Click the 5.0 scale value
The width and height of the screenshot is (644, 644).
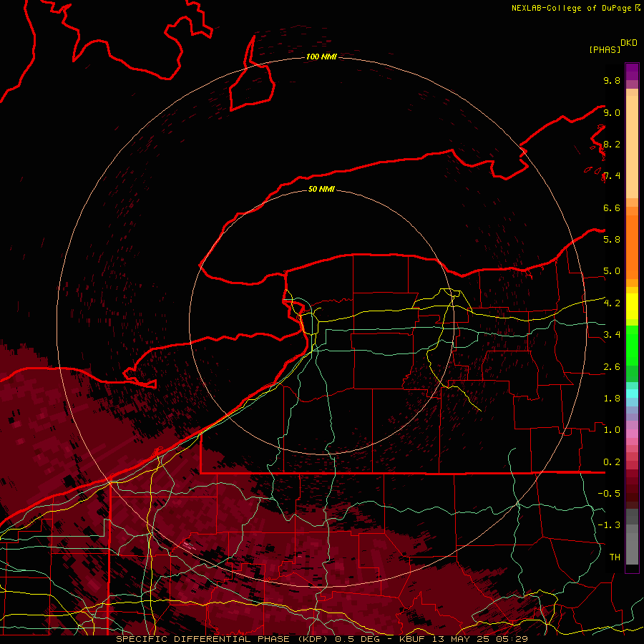pos(612,271)
